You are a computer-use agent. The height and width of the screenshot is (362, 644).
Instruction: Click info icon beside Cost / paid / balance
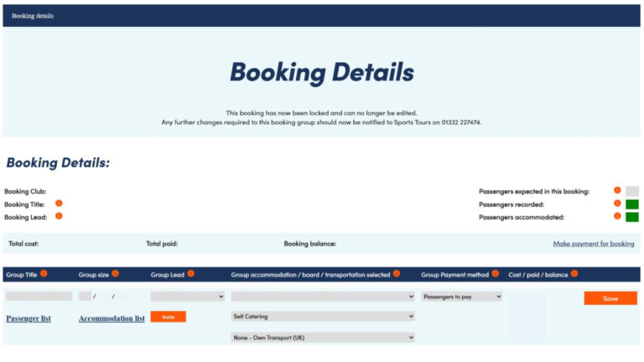pos(574,273)
